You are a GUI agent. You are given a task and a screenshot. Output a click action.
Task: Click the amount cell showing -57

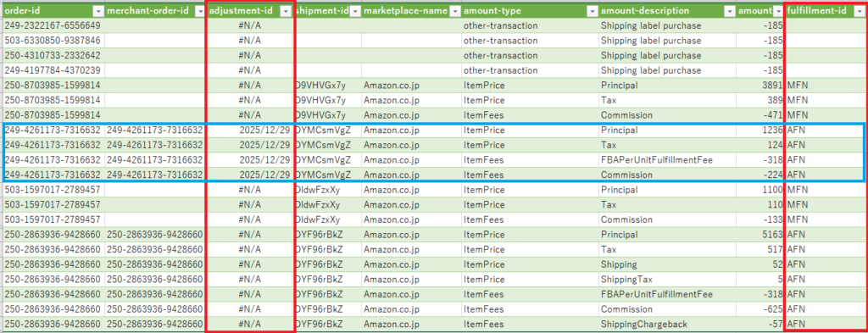tap(760, 324)
